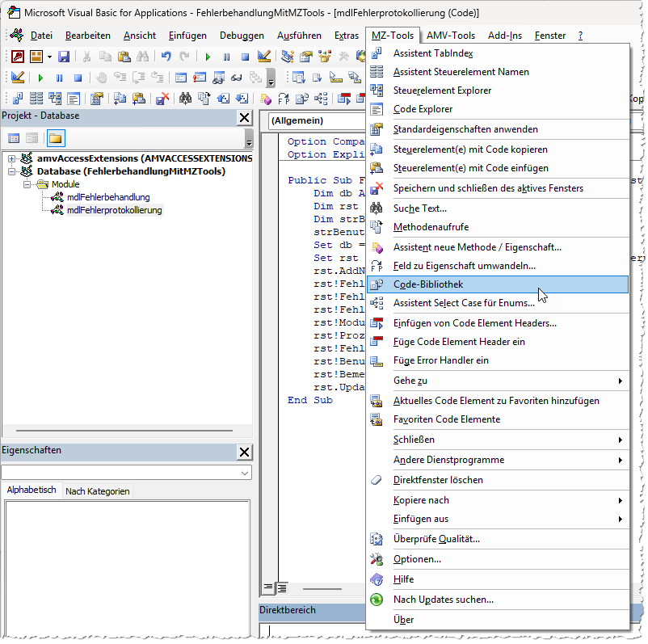Switch to the Nach Kategorien tab
This screenshot has width=648, height=644.
pyautogui.click(x=96, y=490)
